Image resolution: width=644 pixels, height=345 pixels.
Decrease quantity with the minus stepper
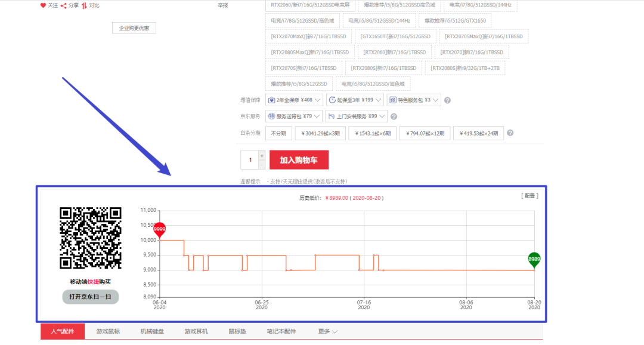(x=262, y=165)
